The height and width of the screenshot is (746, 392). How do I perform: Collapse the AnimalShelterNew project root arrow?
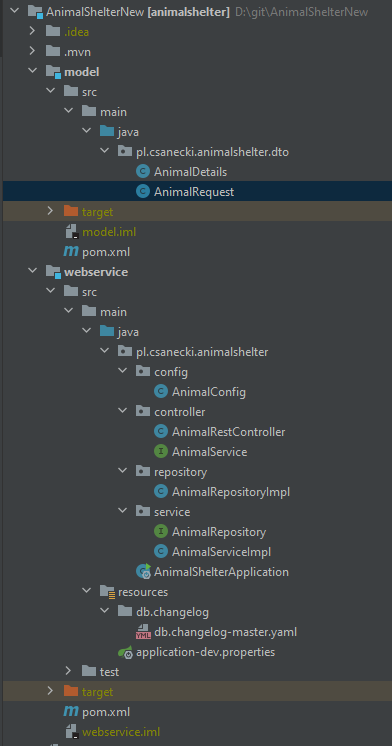click(14, 11)
